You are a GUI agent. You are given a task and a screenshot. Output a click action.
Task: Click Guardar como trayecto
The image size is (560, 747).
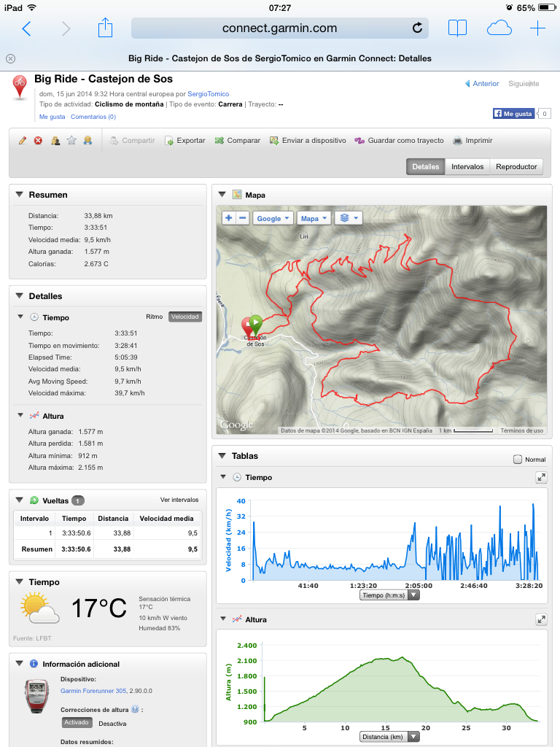pos(399,141)
